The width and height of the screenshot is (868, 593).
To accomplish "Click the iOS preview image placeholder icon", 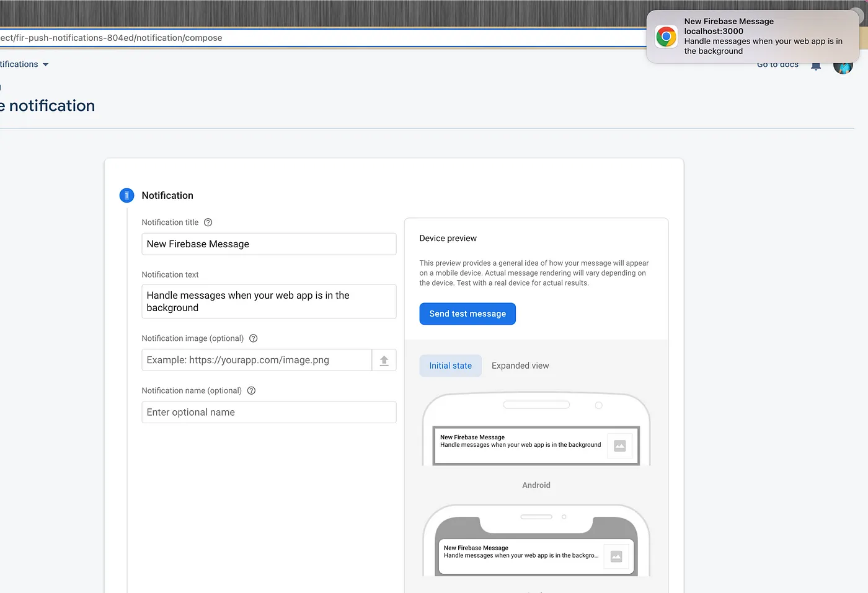I will pyautogui.click(x=616, y=556).
